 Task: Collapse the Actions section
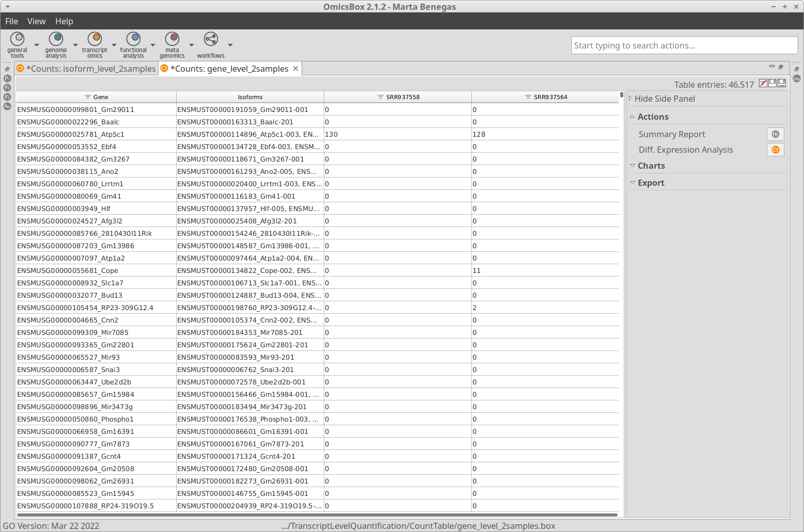tap(632, 117)
